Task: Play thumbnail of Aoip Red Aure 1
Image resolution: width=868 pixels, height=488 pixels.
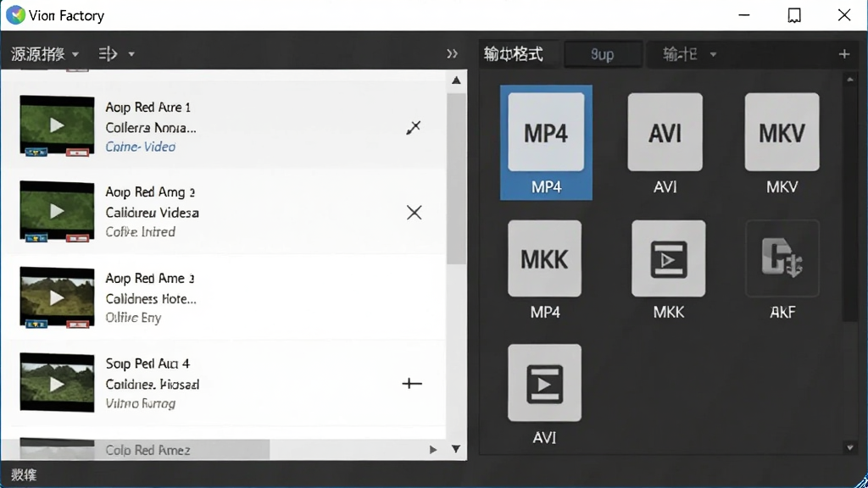Action: coord(57,125)
